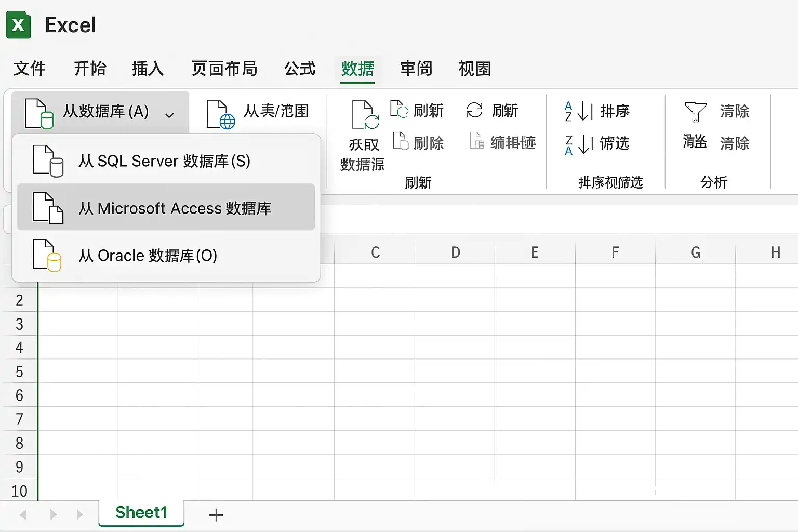Select the Oracle database icon
The image size is (798, 532).
click(47, 255)
